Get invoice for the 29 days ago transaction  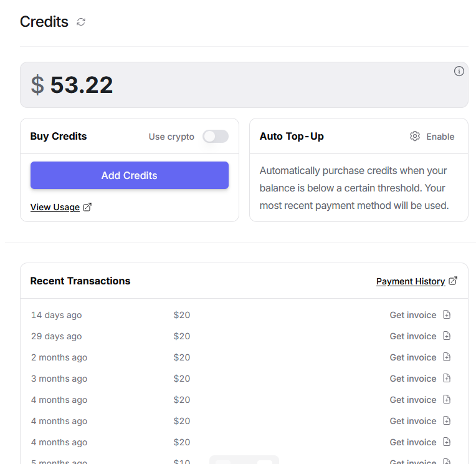pyautogui.click(x=413, y=336)
